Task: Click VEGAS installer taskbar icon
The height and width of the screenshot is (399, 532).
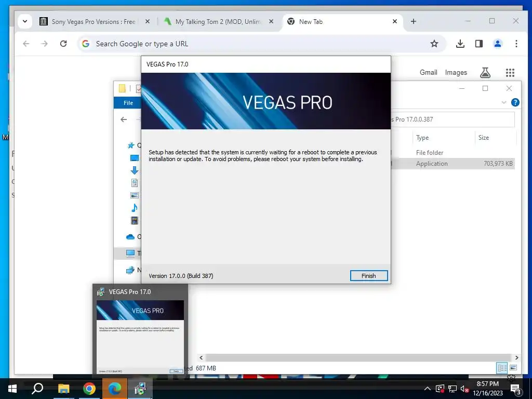Action: (x=140, y=389)
